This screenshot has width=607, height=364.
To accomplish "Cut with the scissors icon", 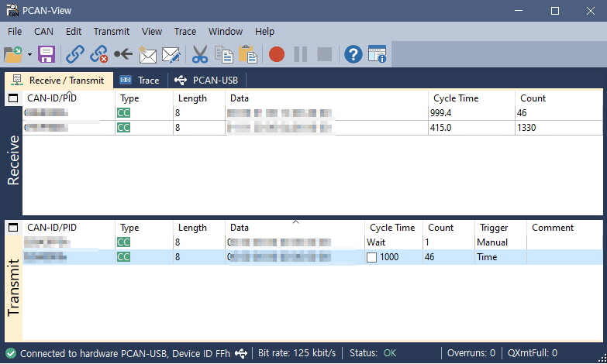I will 200,54.
